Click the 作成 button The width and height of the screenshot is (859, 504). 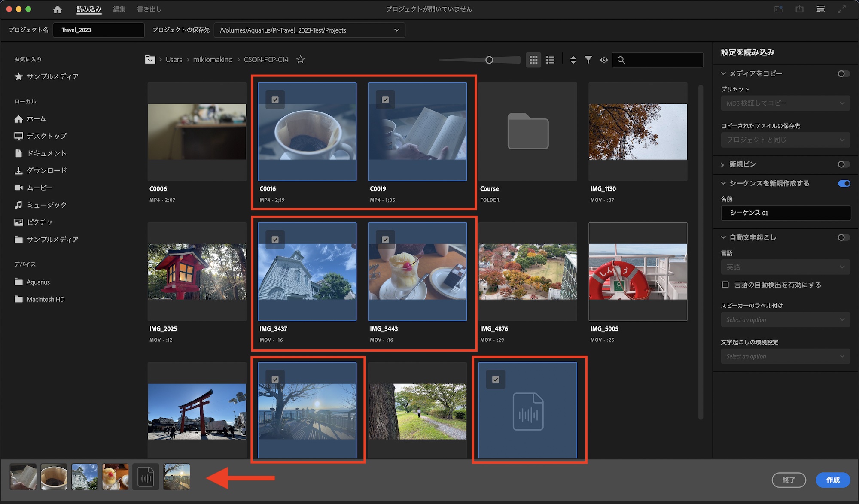(832, 480)
